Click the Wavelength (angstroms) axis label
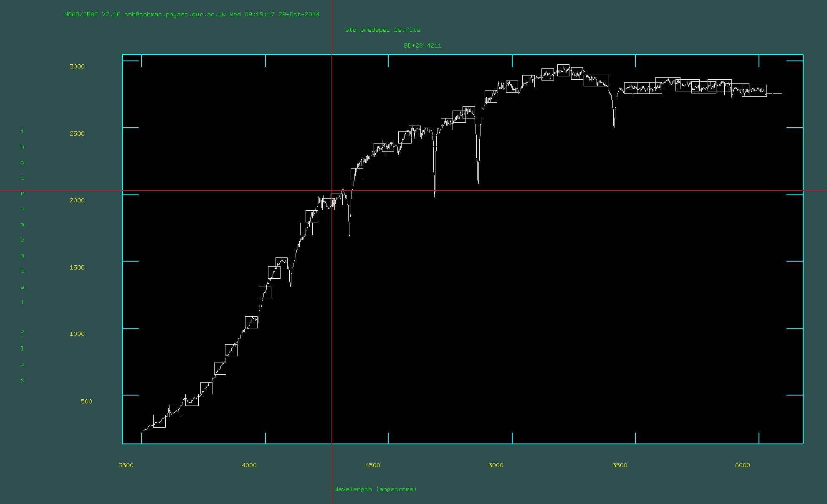 pyautogui.click(x=375, y=489)
